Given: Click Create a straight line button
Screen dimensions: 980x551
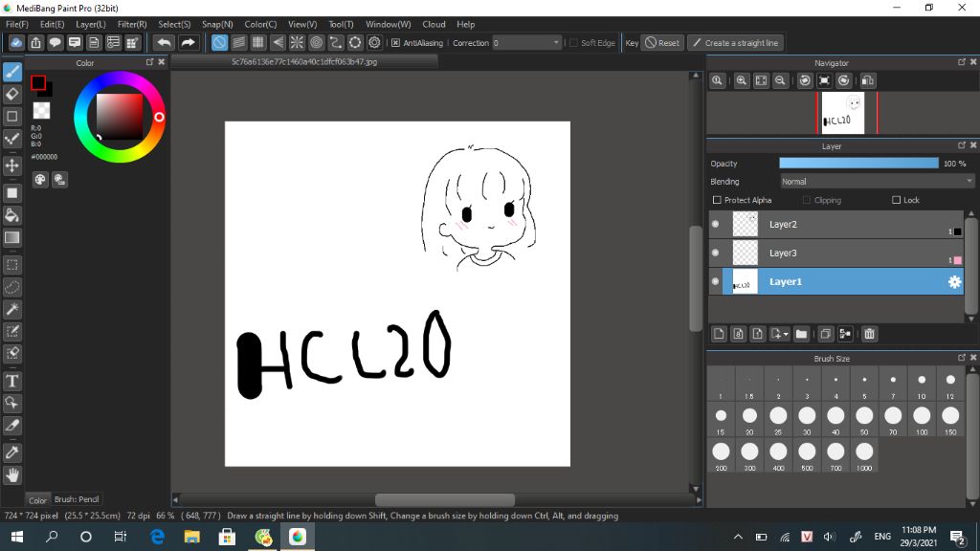Looking at the screenshot, I should coord(736,42).
